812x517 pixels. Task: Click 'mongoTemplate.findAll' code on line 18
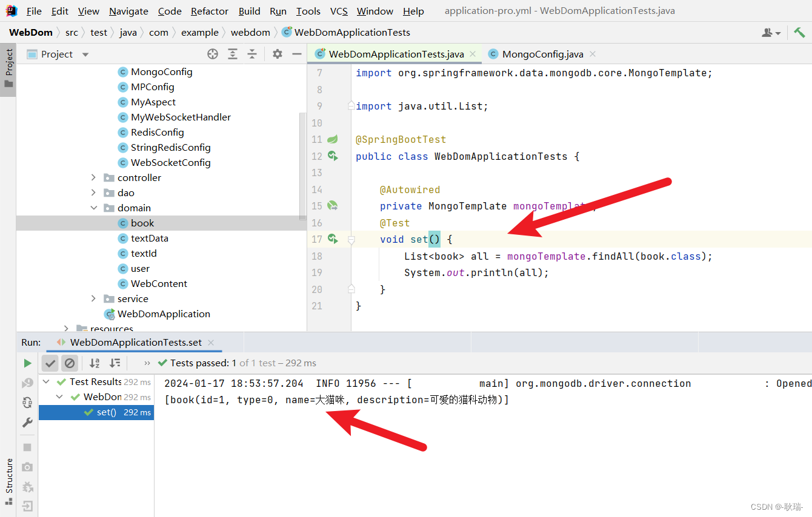click(x=570, y=256)
